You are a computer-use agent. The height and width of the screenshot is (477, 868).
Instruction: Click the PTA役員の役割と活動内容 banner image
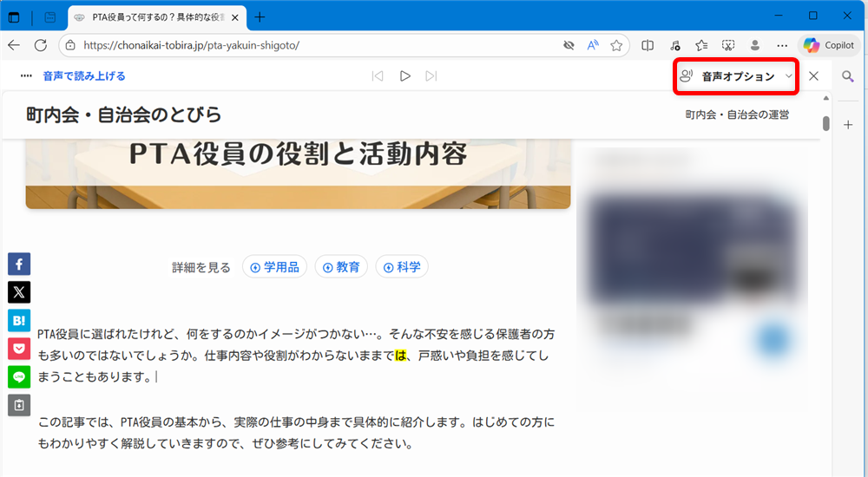pos(298,173)
